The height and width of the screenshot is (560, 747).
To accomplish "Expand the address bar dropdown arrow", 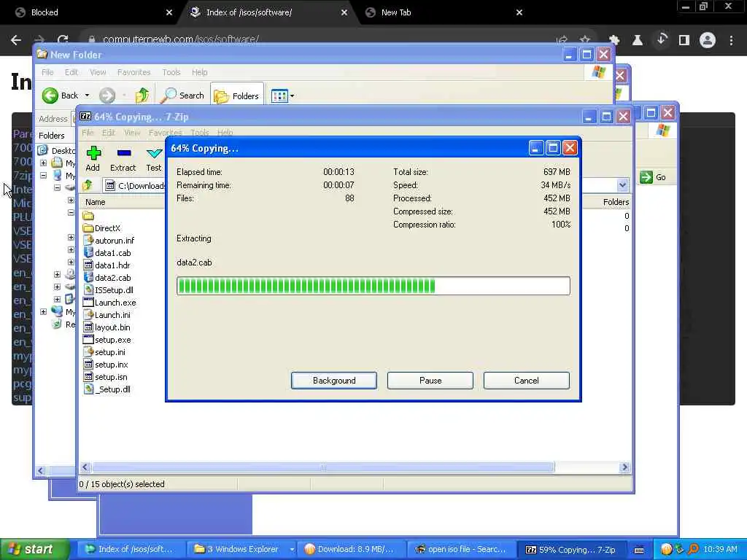I will [622, 184].
